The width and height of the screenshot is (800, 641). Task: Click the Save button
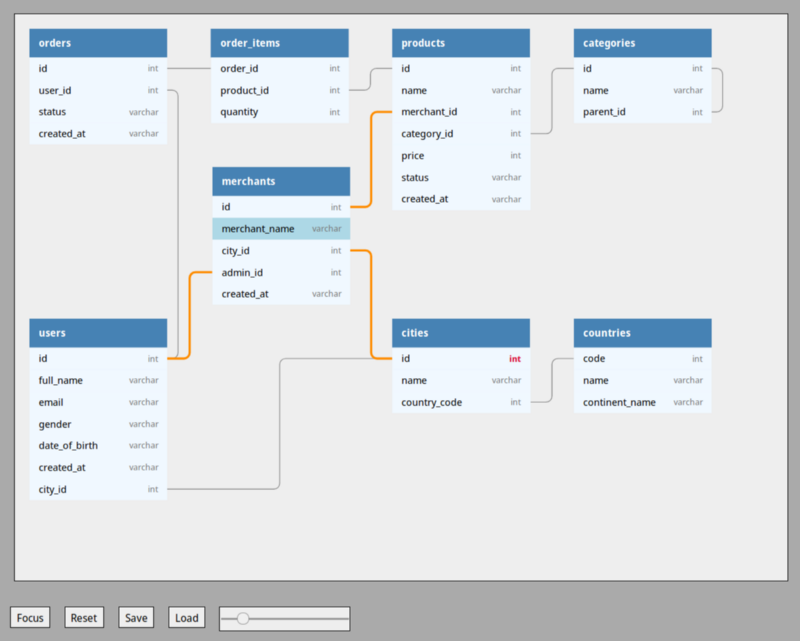(136, 618)
